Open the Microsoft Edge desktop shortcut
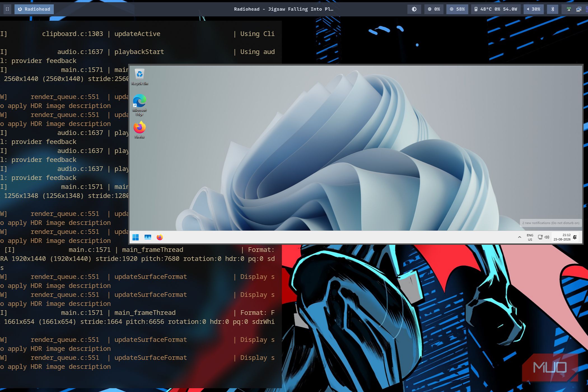The width and height of the screenshot is (588, 392). point(139,105)
